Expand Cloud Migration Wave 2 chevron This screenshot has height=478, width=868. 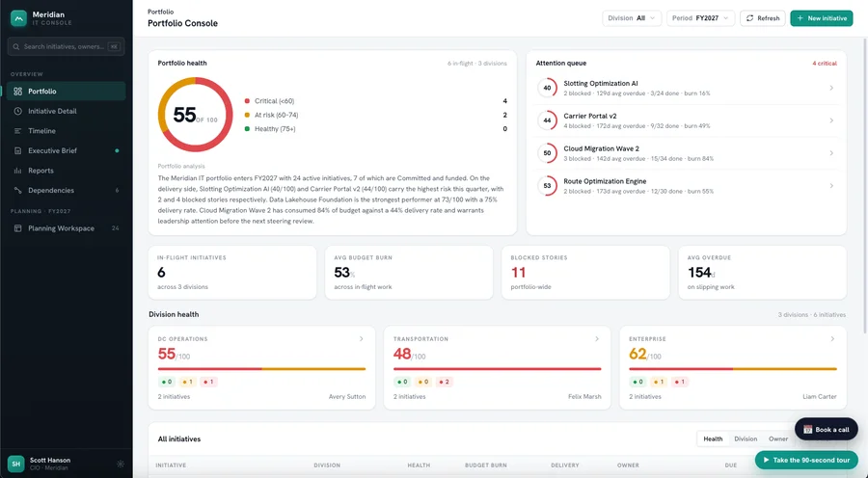[831, 153]
